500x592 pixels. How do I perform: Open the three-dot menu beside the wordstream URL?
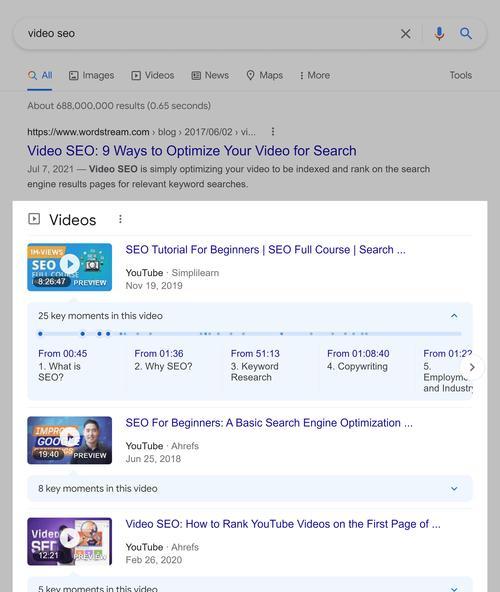[x=273, y=131]
